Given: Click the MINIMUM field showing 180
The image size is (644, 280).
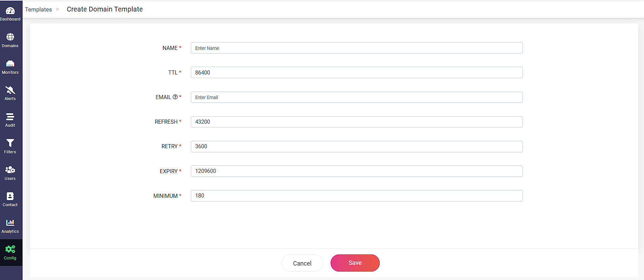Looking at the screenshot, I should coord(357,196).
